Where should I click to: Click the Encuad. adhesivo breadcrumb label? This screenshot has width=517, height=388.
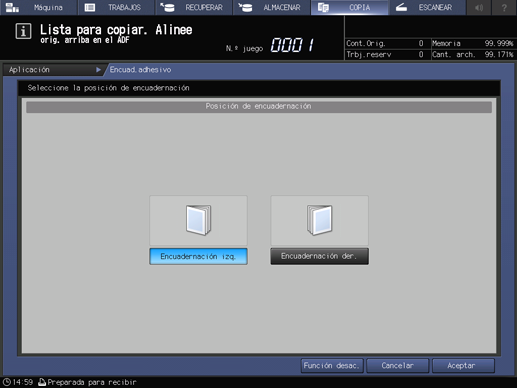(140, 70)
